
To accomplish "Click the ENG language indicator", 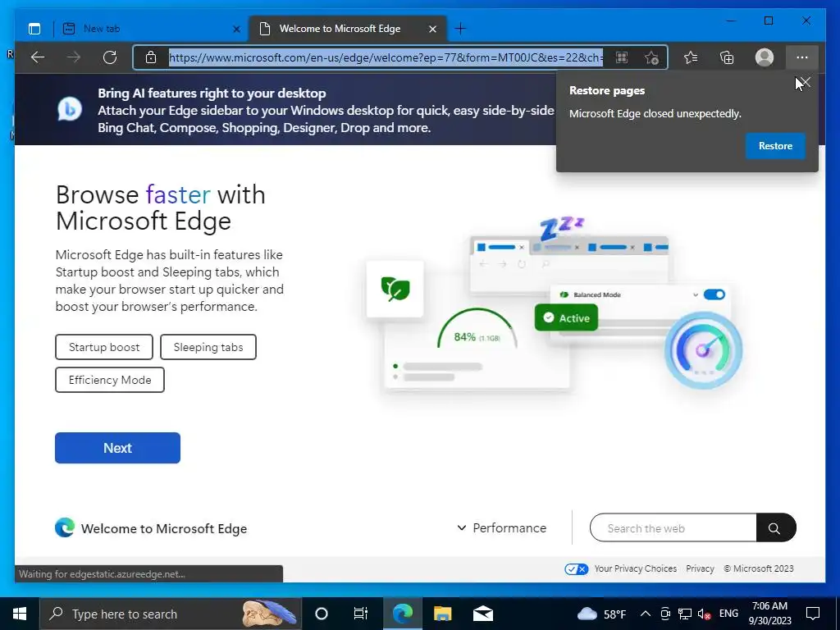I will coord(728,614).
